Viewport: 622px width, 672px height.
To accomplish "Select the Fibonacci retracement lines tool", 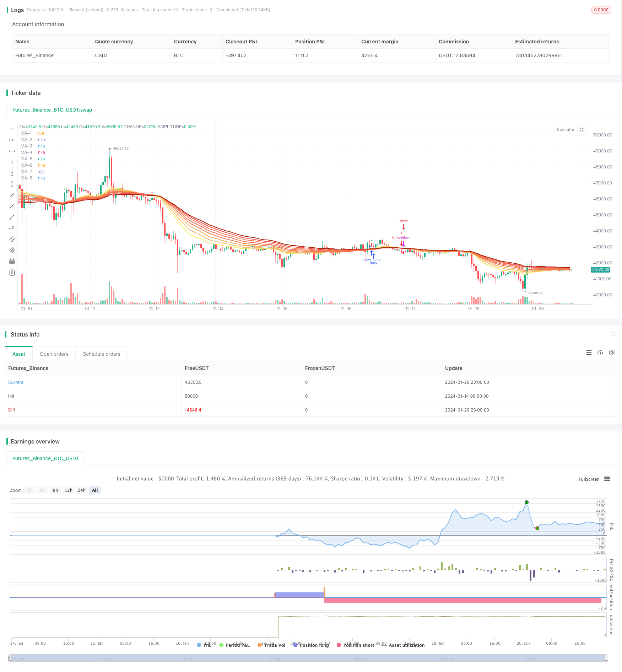I will pyautogui.click(x=12, y=261).
